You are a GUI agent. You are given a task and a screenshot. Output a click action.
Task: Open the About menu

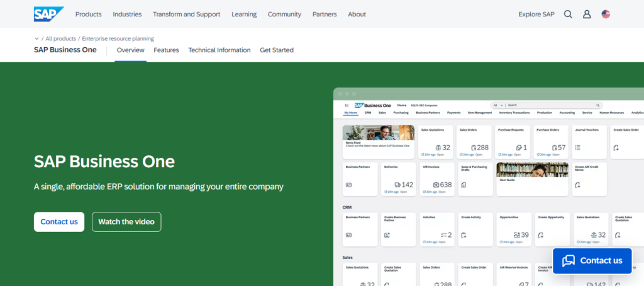[357, 14]
